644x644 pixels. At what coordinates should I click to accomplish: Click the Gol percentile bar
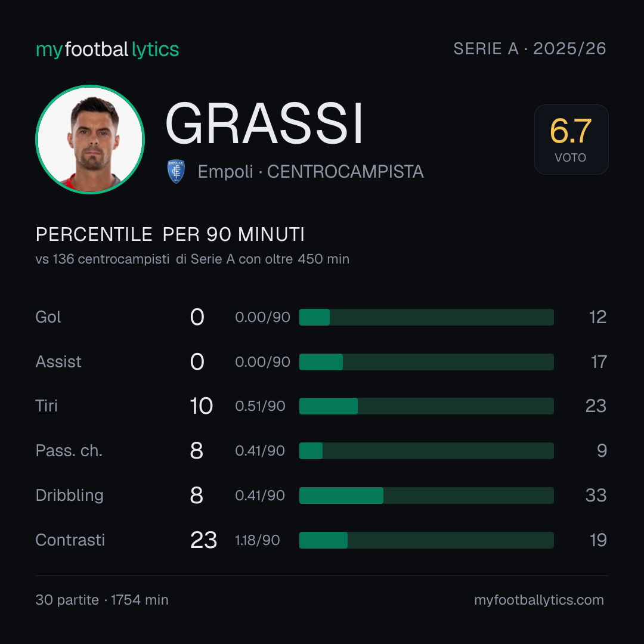pyautogui.click(x=426, y=317)
